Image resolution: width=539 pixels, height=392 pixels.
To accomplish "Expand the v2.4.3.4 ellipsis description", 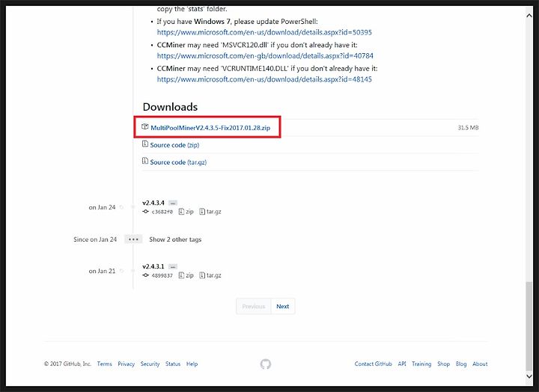I will (x=173, y=203).
